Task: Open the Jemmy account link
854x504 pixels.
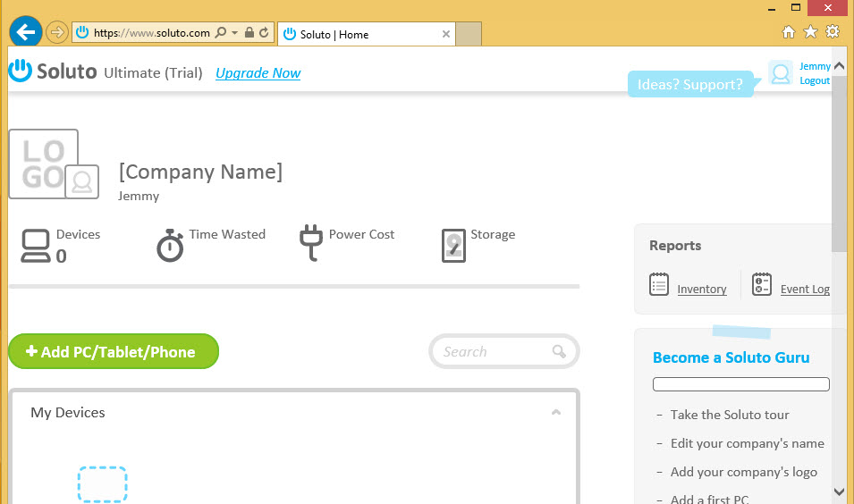Action: click(x=815, y=66)
